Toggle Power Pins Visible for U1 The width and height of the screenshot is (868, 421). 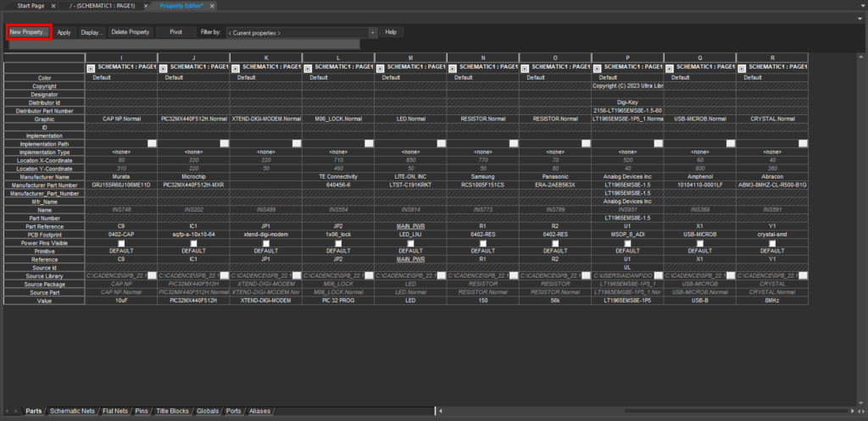[627, 243]
